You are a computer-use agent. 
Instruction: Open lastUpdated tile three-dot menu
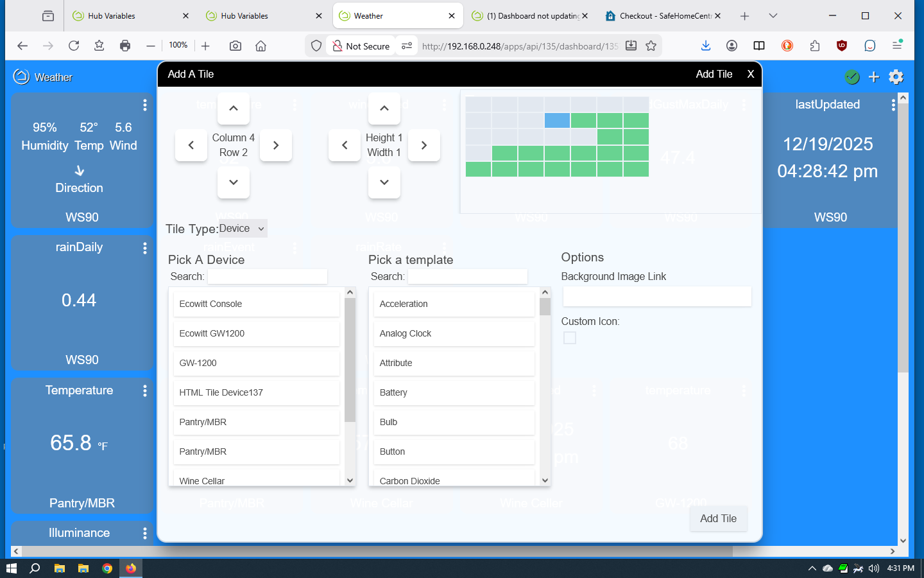point(893,105)
